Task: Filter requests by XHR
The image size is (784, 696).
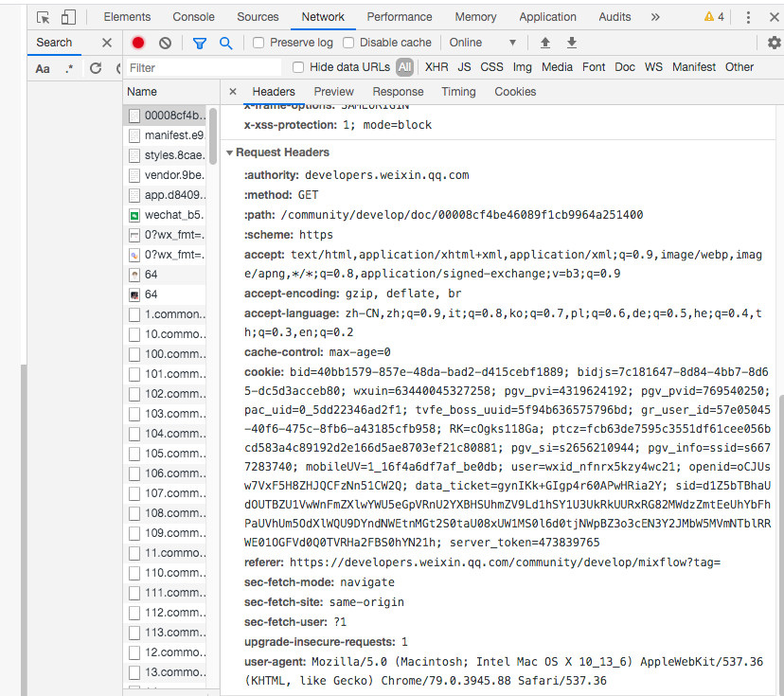Action: pos(437,67)
